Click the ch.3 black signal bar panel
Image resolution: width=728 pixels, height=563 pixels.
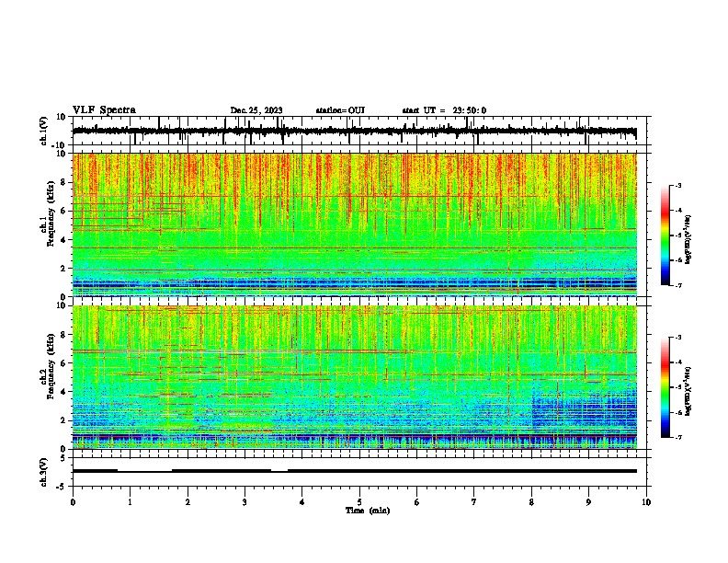361,472
